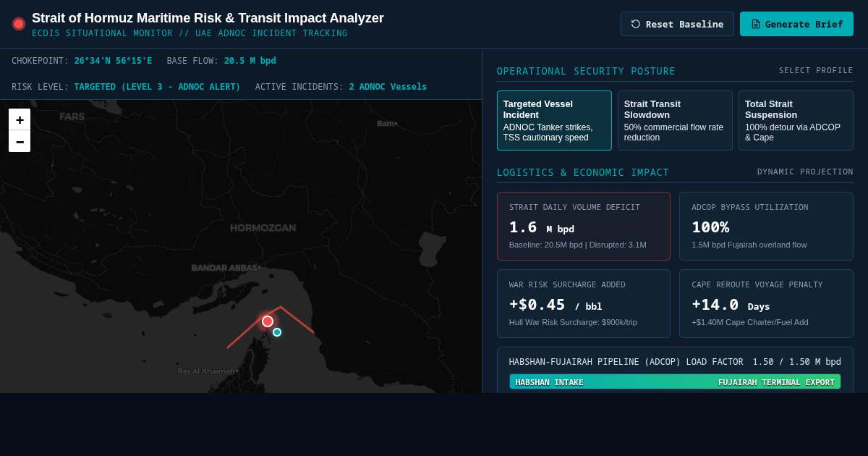
Task: Click the HORMOZGAN map label
Action: coord(263,228)
